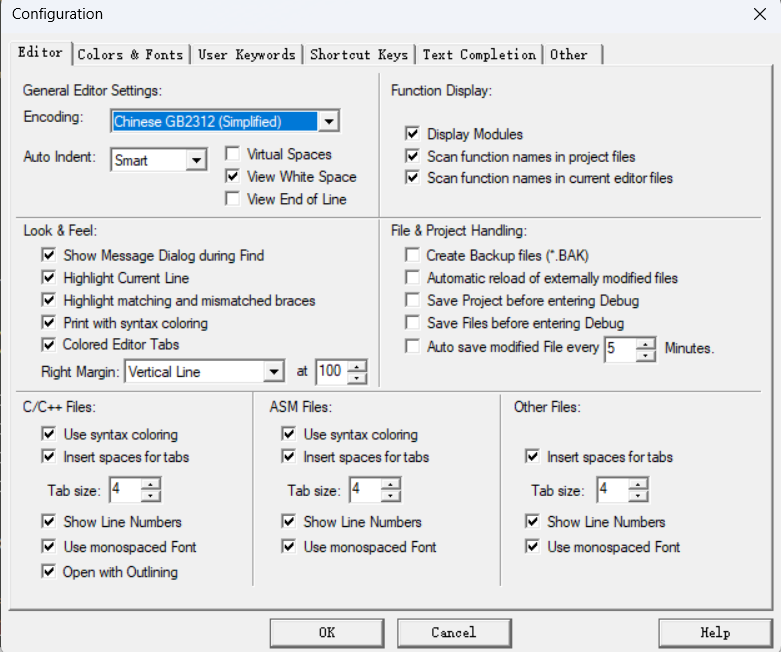The image size is (781, 652).
Task: Toggle C/C++ Show Line Numbers
Action: point(49,522)
